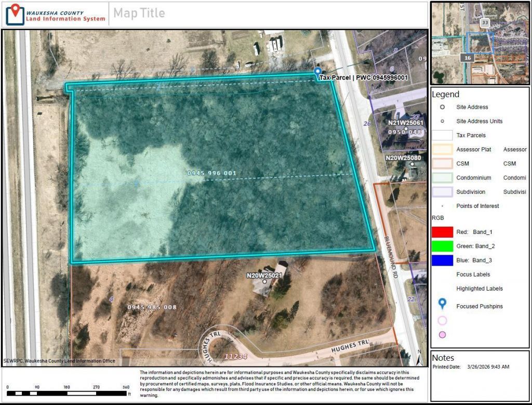The height and width of the screenshot is (405, 532).
Task: Click the Highway 16 shield on overview map
Action: point(468,58)
